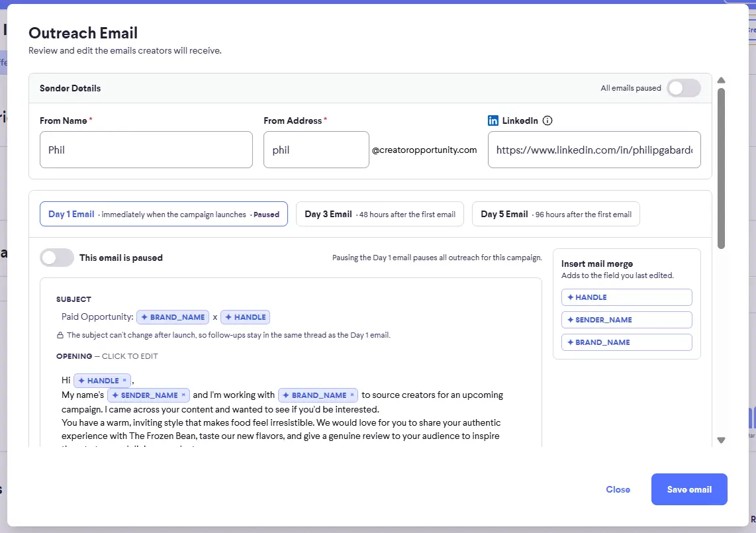Click the LinkedIn logo icon
This screenshot has width=756, height=533.
[x=493, y=121]
